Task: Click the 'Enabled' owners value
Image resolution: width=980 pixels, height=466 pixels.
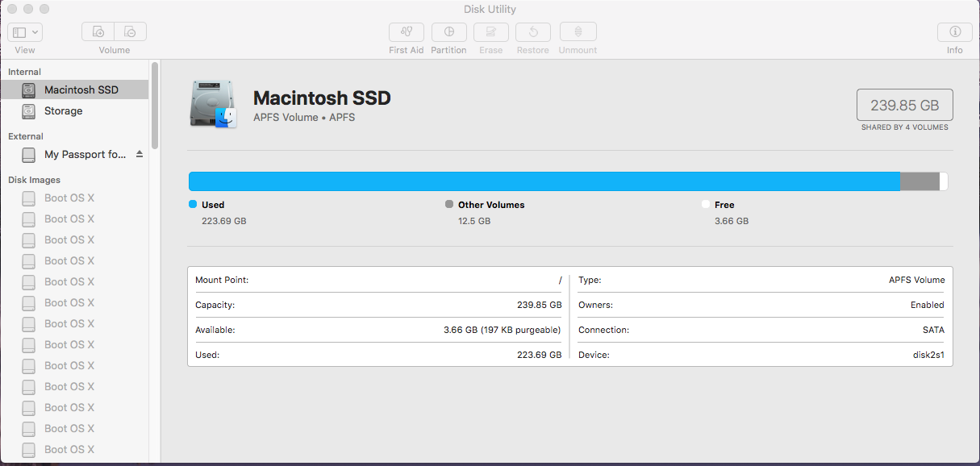Action: 927,305
